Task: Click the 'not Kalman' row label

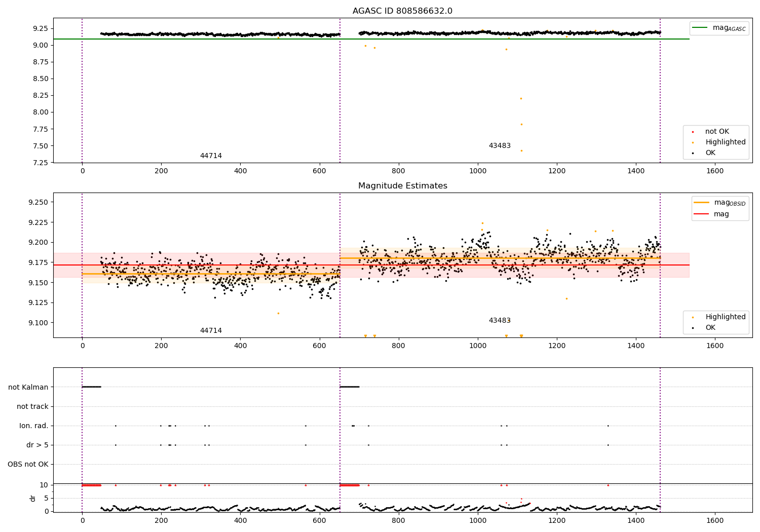Action: point(28,387)
